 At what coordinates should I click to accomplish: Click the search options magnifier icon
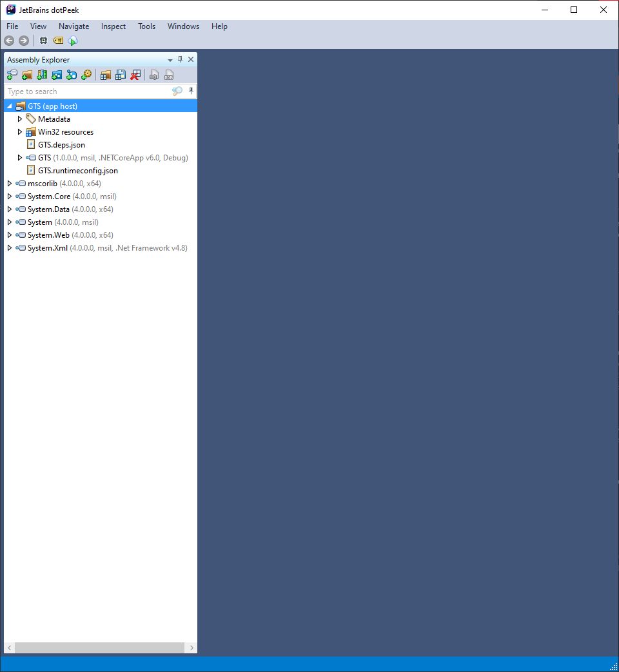tap(177, 91)
